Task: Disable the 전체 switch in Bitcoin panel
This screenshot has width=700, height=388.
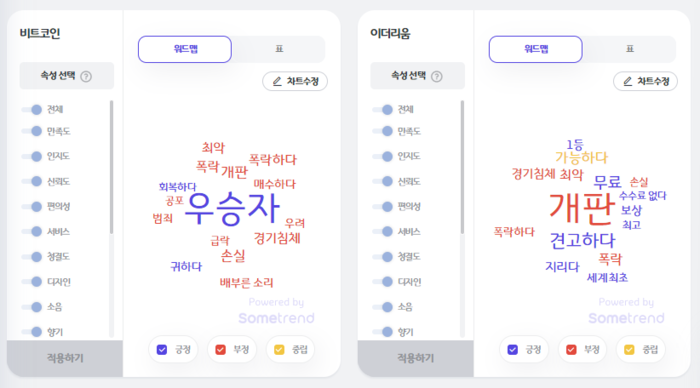Action: point(32,109)
